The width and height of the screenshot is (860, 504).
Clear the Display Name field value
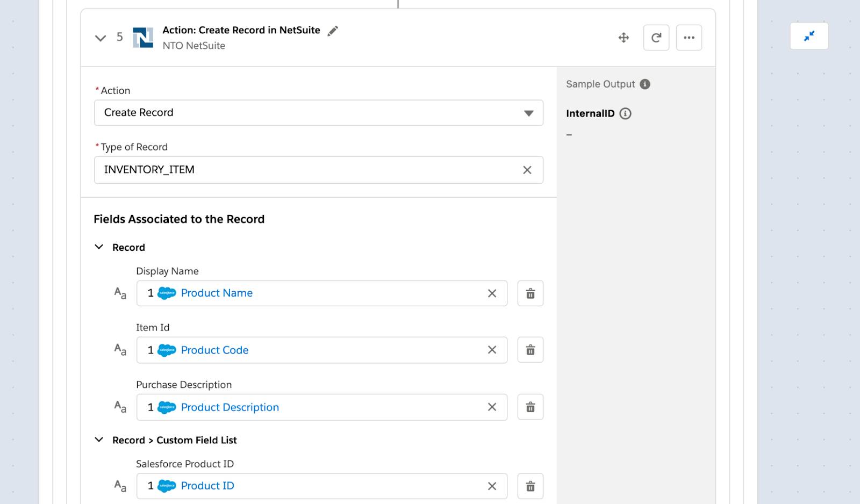(492, 293)
